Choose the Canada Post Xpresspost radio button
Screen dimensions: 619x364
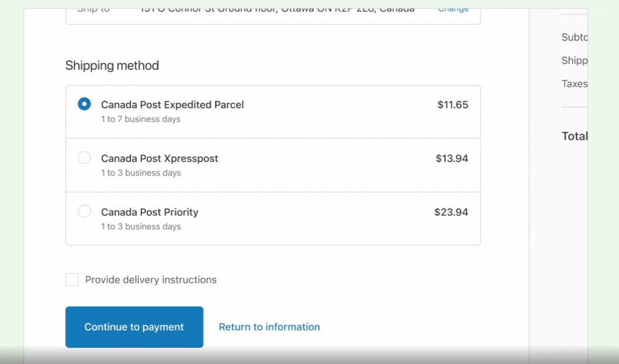pyautogui.click(x=84, y=157)
